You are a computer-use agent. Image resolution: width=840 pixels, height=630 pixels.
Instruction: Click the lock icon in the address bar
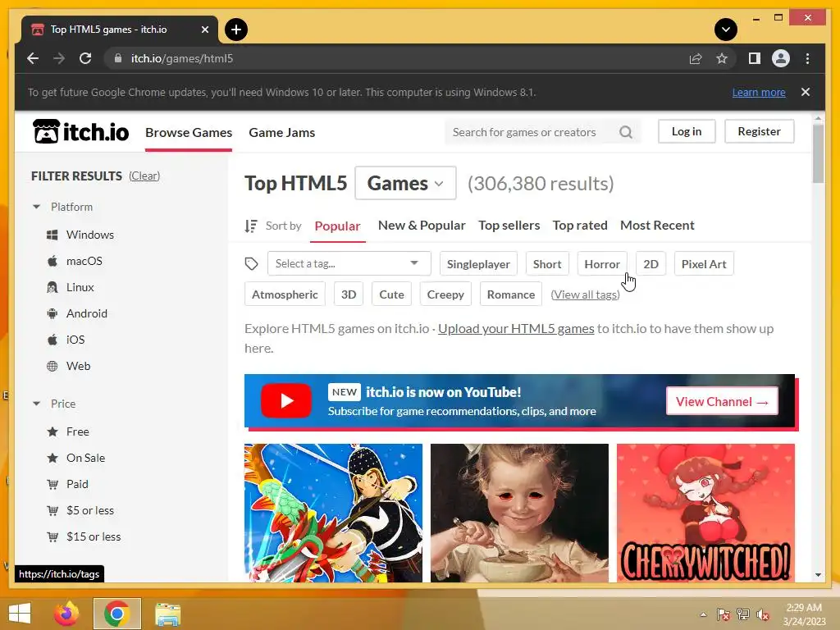[118, 58]
